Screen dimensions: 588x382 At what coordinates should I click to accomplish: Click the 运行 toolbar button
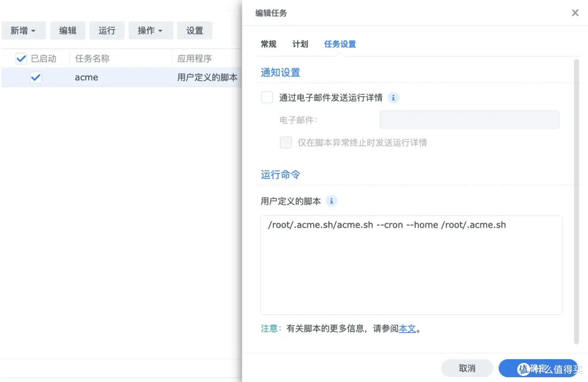point(107,30)
